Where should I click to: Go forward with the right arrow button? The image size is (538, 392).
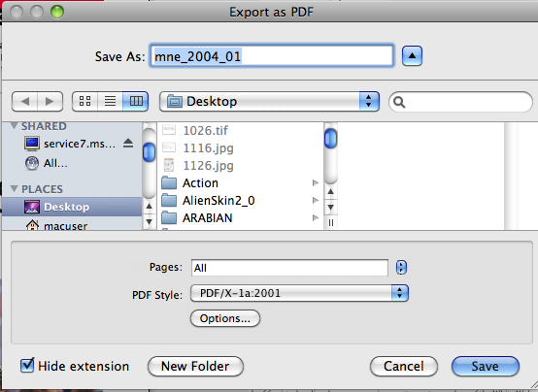tap(50, 102)
